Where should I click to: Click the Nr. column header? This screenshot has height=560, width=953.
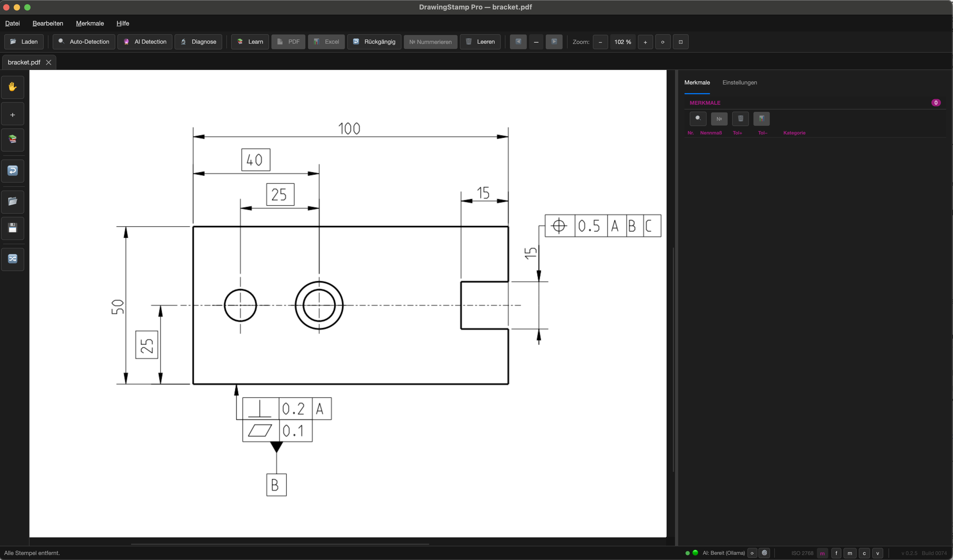(x=691, y=133)
